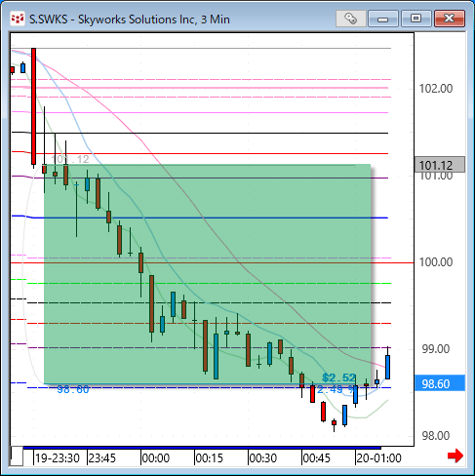Click the 99.00 price axis label
The height and width of the screenshot is (476, 475).
tap(436, 349)
